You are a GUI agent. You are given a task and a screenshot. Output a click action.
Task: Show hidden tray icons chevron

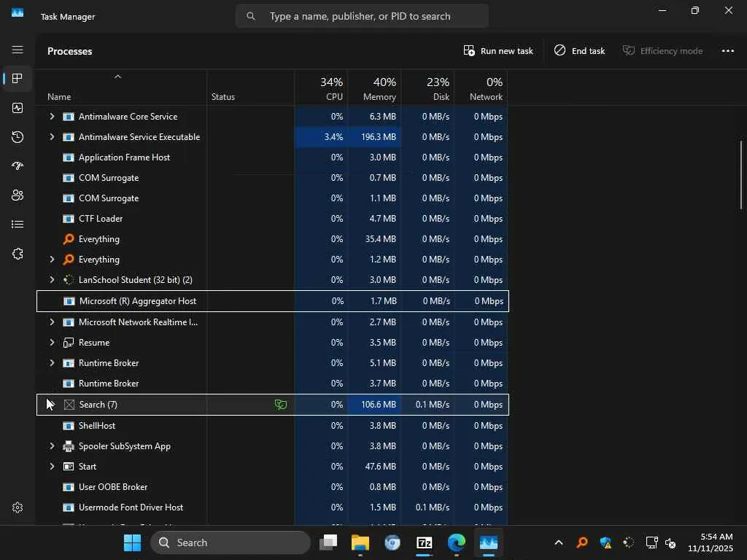pos(558,542)
